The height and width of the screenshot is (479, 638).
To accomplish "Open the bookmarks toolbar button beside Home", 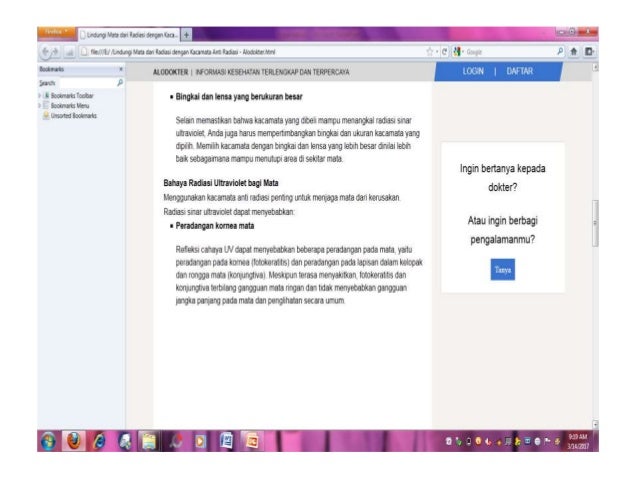I will [x=589, y=51].
